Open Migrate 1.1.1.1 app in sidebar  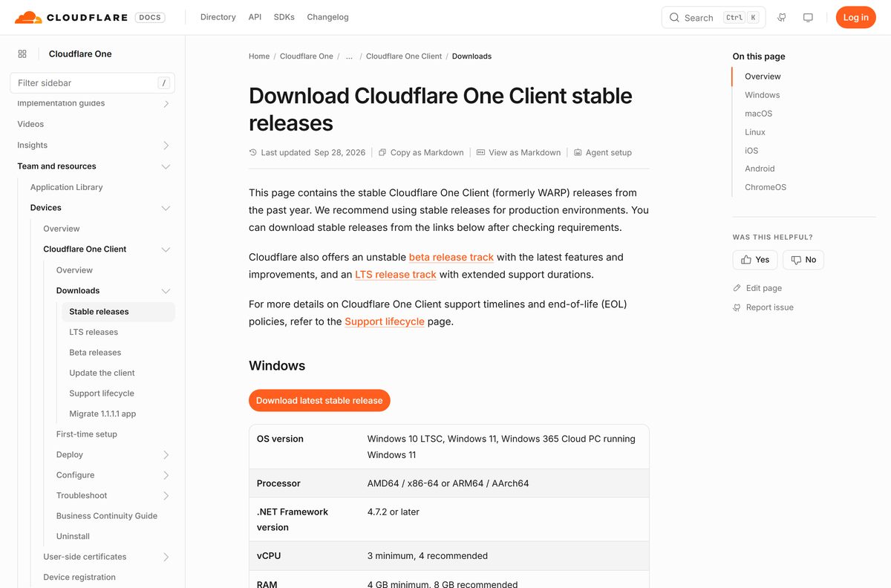click(102, 414)
